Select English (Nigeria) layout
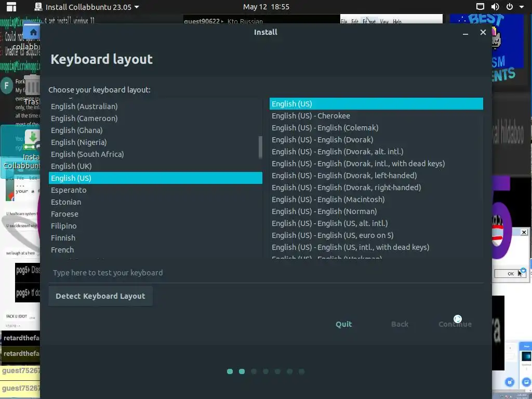Image resolution: width=532 pixels, height=399 pixels. (155, 142)
